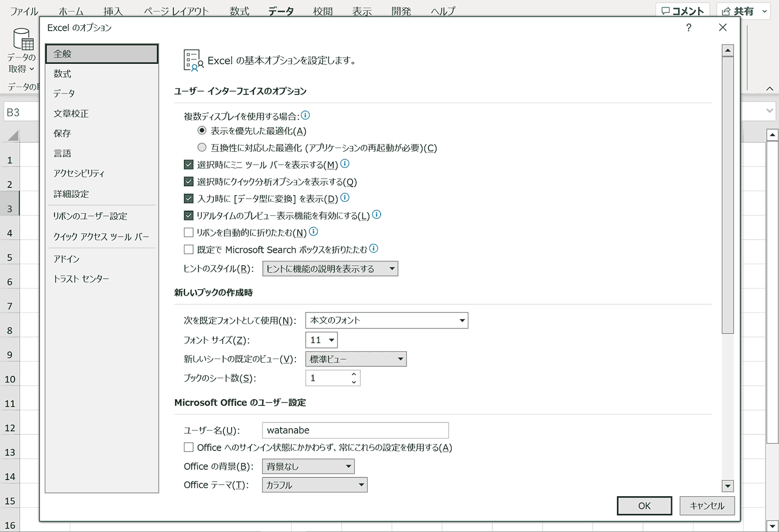
Task: Select データ category in options sidebar
Action: coord(102,93)
